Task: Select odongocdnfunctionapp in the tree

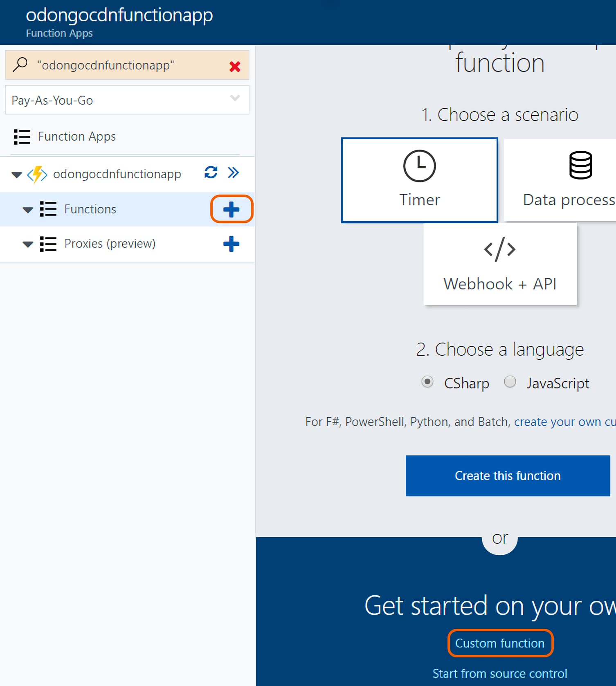Action: pos(117,174)
